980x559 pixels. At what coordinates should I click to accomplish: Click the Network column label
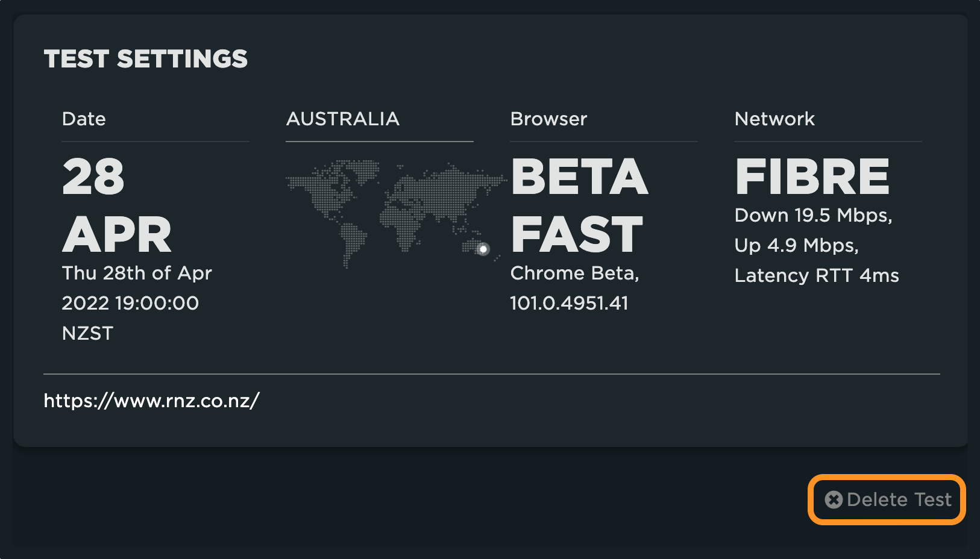click(774, 119)
